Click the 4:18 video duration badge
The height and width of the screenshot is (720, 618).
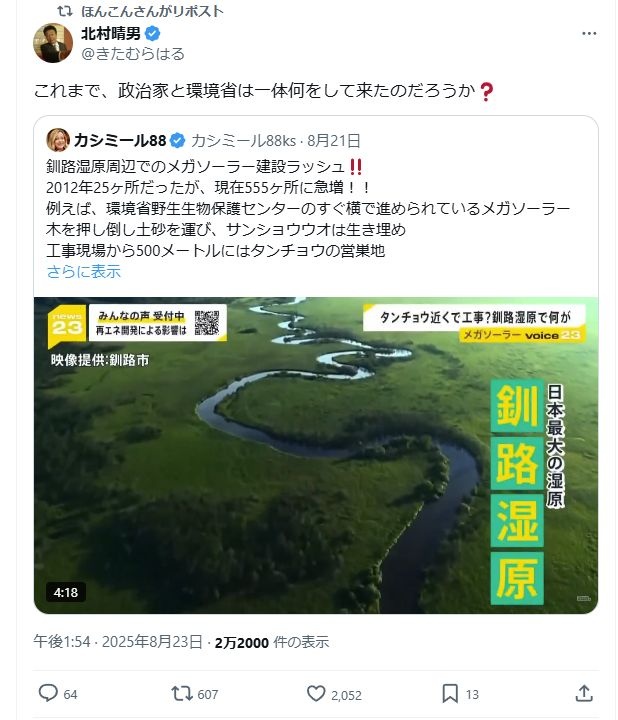[66, 592]
